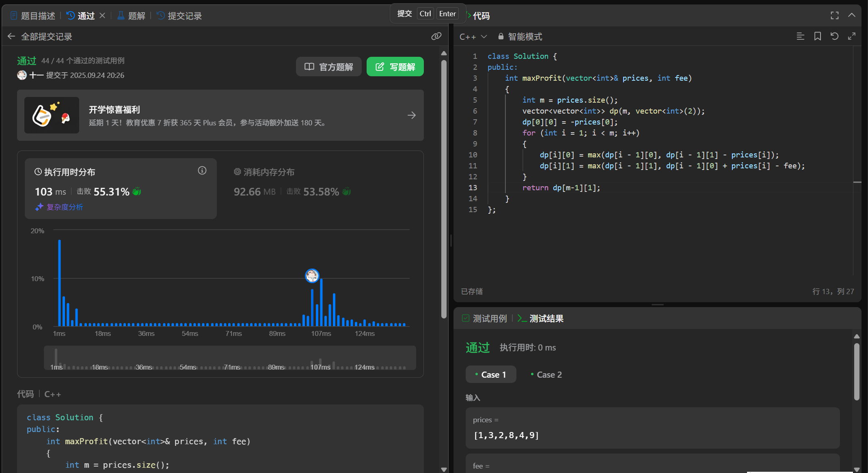Select Case 1 test case
This screenshot has height=473, width=868.
[490, 374]
